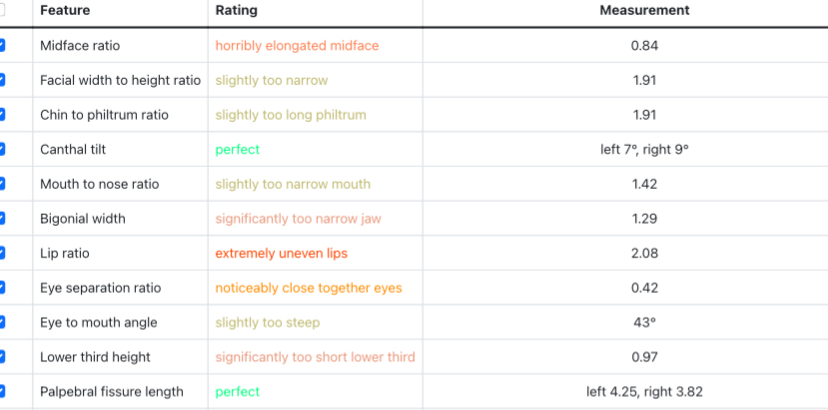The height and width of the screenshot is (410, 828).
Task: Select the 43° measurement value
Action: [644, 323]
